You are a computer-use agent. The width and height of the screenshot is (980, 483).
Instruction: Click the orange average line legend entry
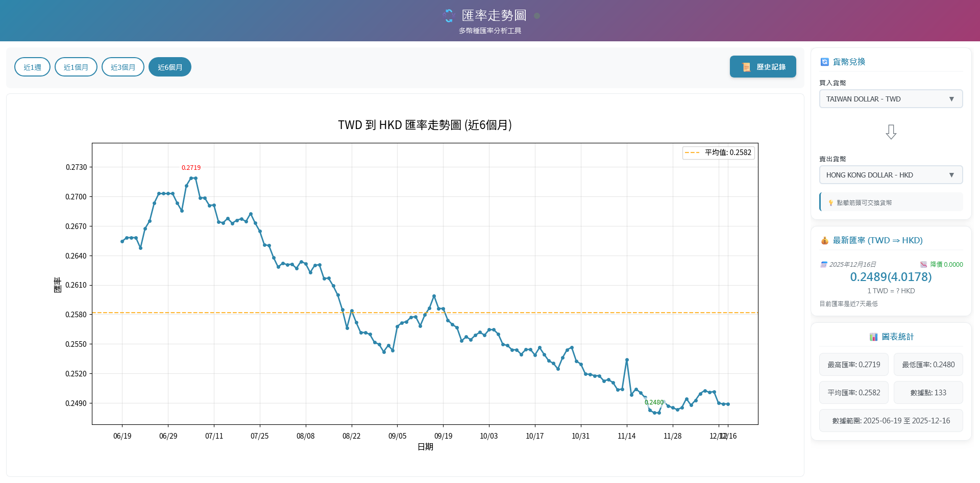718,152
